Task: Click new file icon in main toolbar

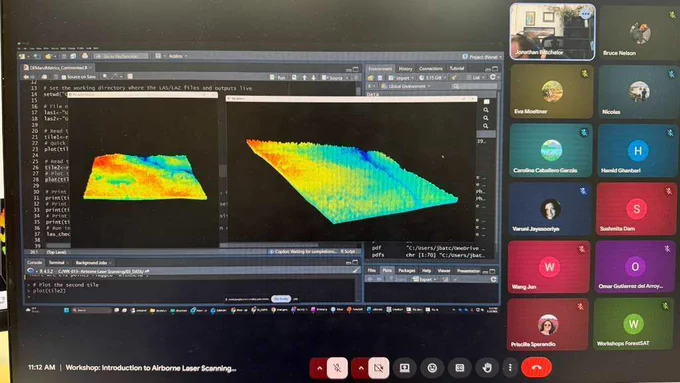Action: pos(23,56)
